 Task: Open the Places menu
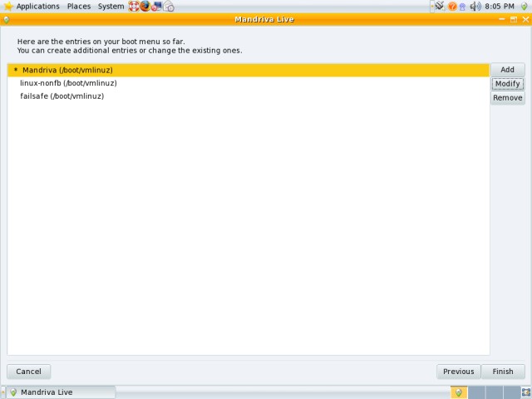point(79,6)
